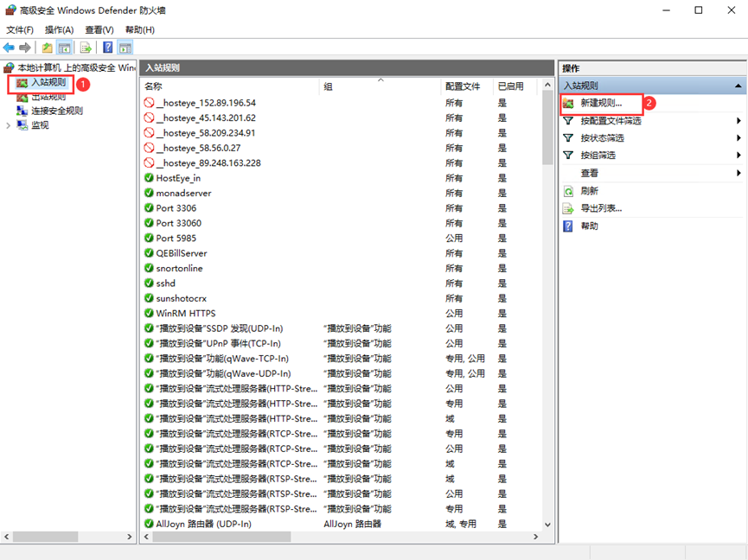Select the AllJoyn 路由器 (UDP-In) rule row
The image size is (748, 560).
click(x=341, y=524)
